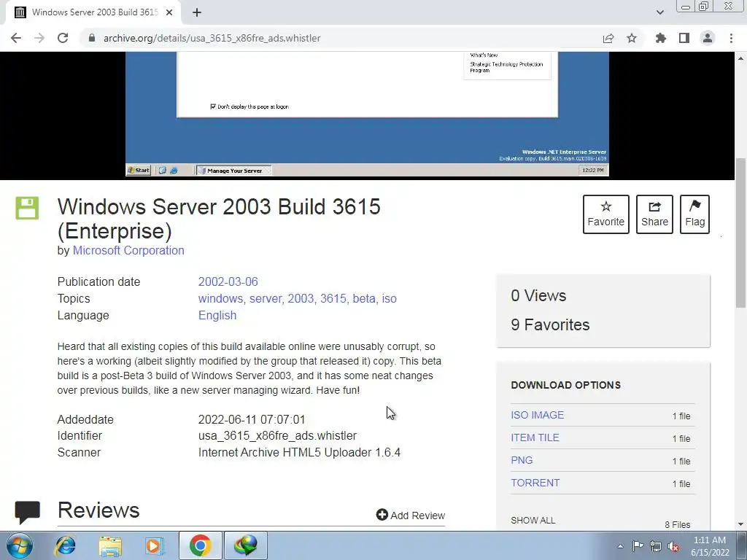Click the Internet Archive HTML5 Uploader 1.6.4 text
This screenshot has width=747, height=560.
299,452
